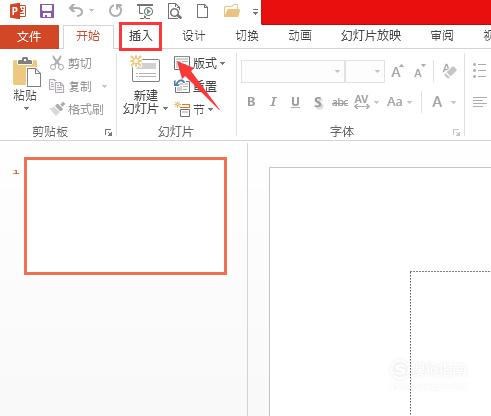This screenshot has height=416, width=491.
Task: Open the 幻灯片放映 slideshow tab
Action: pos(371,36)
